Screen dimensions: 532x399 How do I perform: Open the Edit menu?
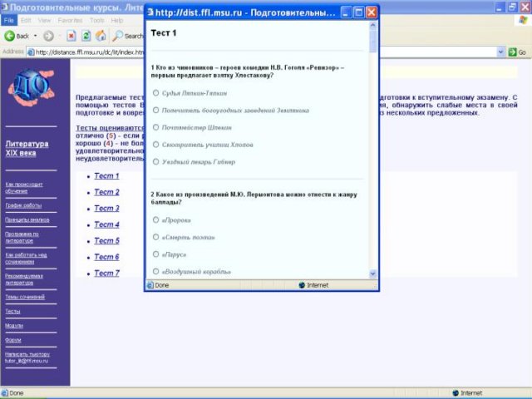(26, 20)
